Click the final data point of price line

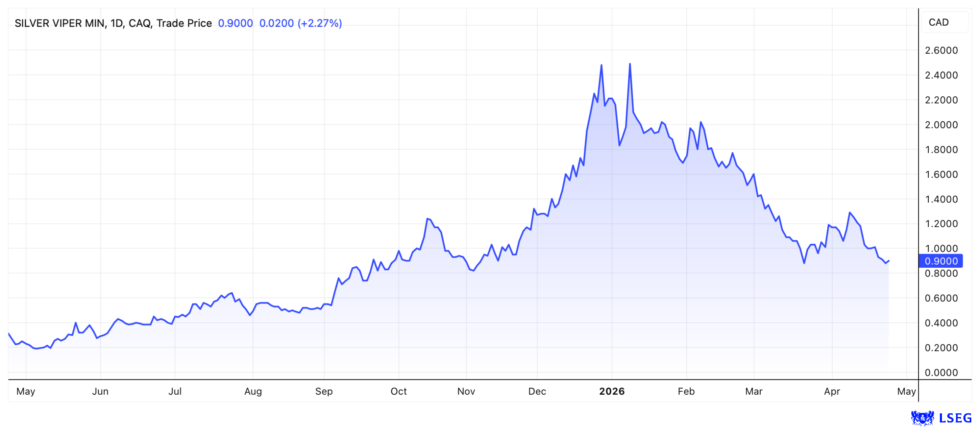click(889, 261)
